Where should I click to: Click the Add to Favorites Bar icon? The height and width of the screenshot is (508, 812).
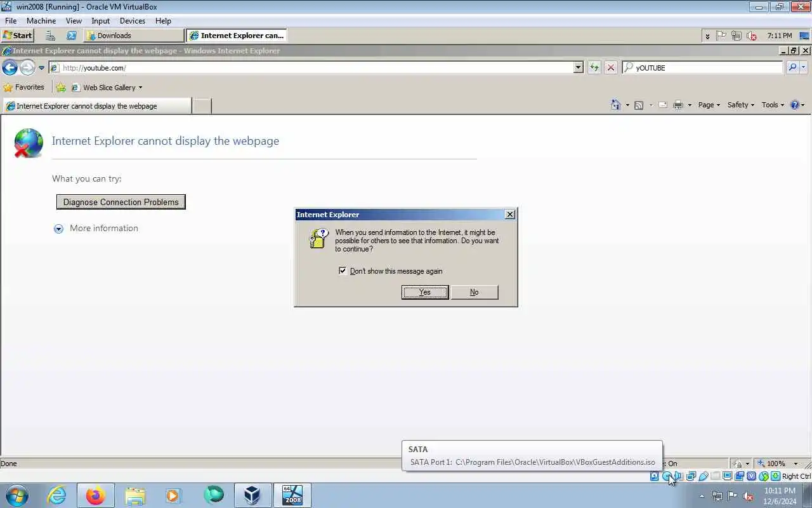point(61,88)
